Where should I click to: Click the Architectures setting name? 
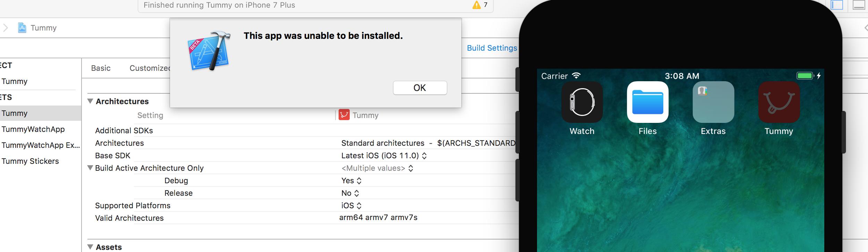(x=119, y=143)
